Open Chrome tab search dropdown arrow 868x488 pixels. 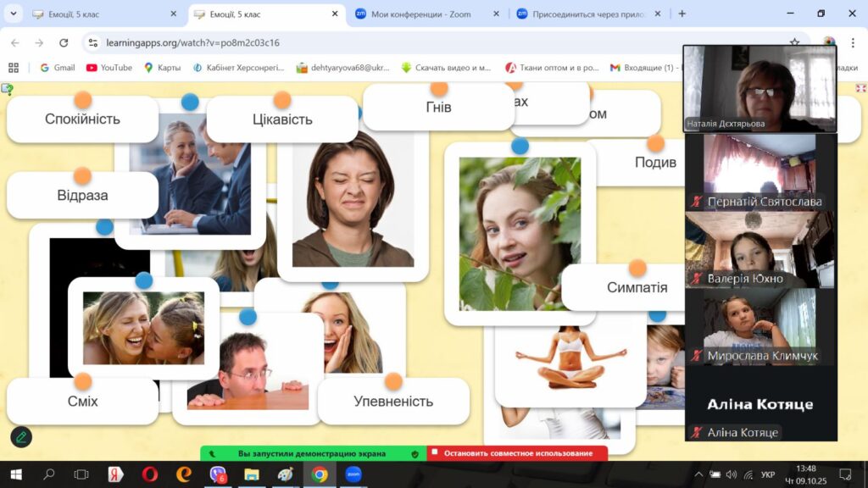click(x=14, y=14)
